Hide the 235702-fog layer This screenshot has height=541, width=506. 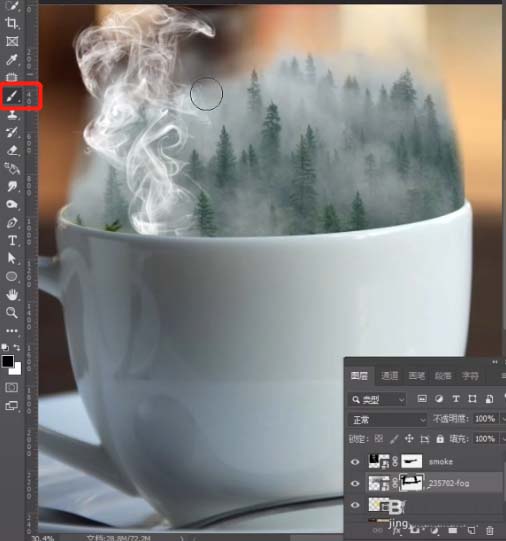[x=355, y=483]
